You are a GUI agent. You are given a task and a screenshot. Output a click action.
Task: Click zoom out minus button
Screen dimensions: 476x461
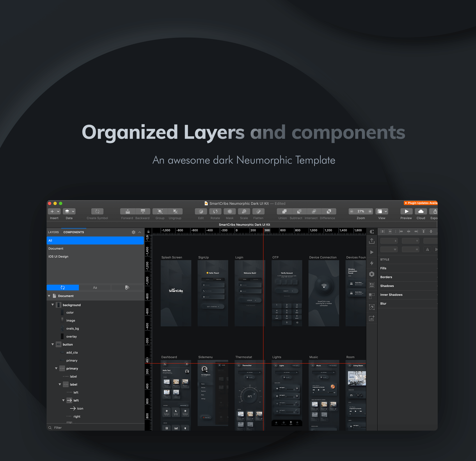[x=351, y=211]
